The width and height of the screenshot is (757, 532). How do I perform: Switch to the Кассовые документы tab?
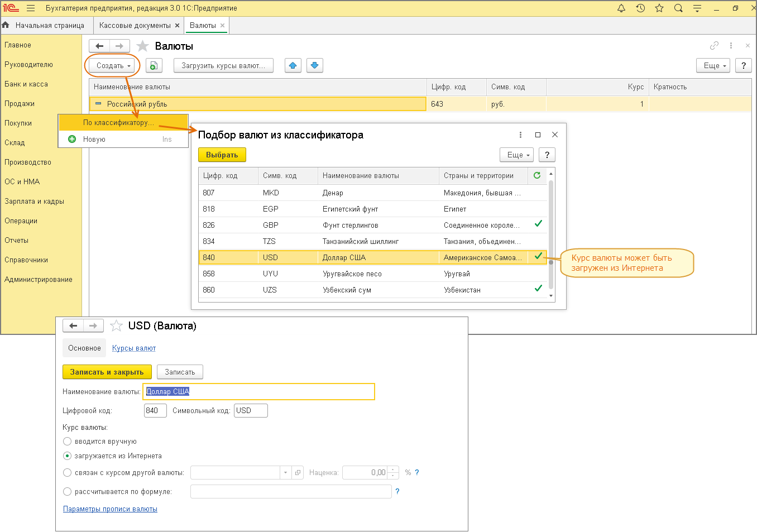pyautogui.click(x=135, y=26)
